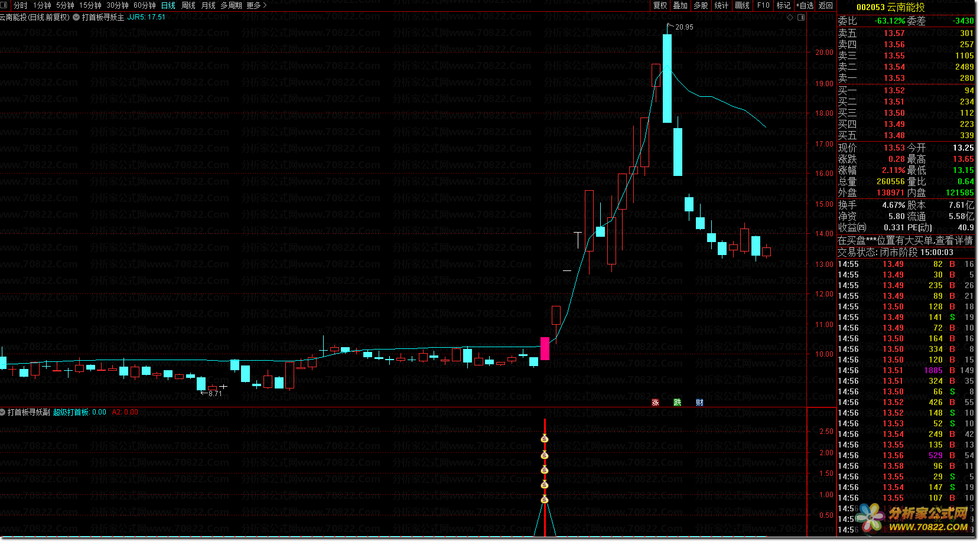Click the 云南能投(日线.前复权) chart title
The height and width of the screenshot is (542, 980).
point(34,18)
